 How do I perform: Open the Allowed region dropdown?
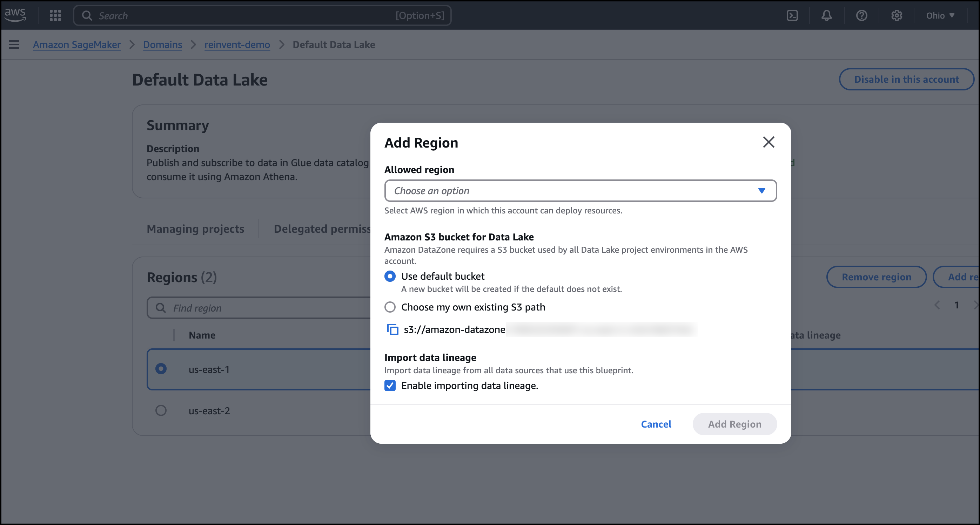580,190
